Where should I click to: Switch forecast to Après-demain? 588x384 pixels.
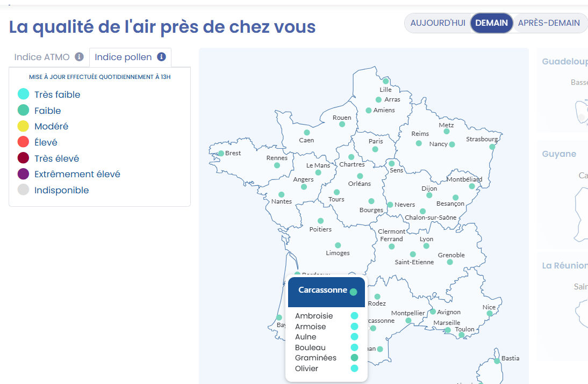pos(549,23)
